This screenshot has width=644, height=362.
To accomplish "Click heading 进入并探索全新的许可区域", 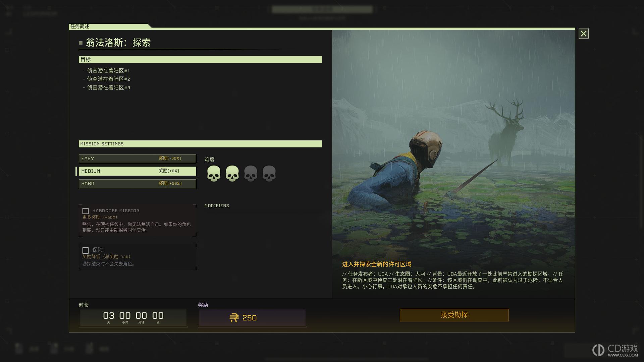I will (x=377, y=264).
